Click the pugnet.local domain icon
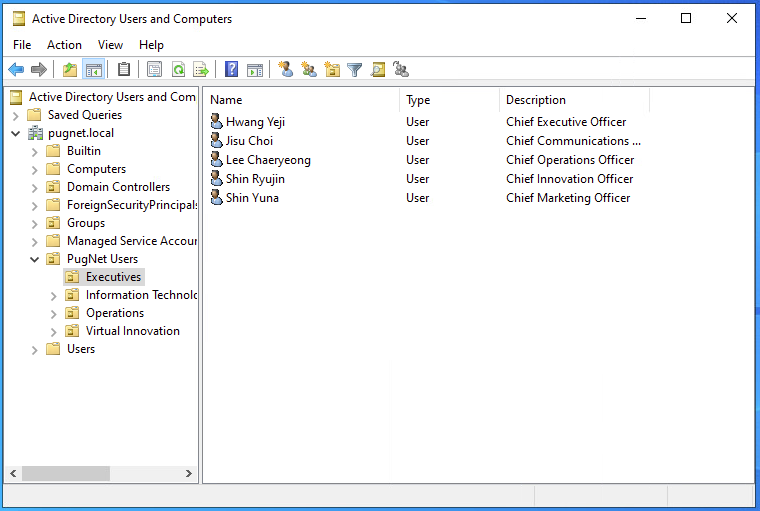Viewport: 760px width, 511px height. click(x=35, y=133)
